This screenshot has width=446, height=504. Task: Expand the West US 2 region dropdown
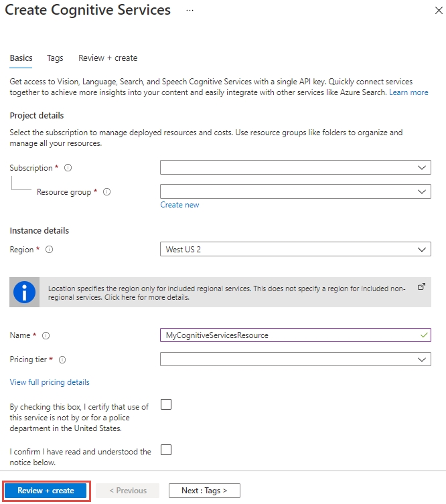pyautogui.click(x=295, y=250)
